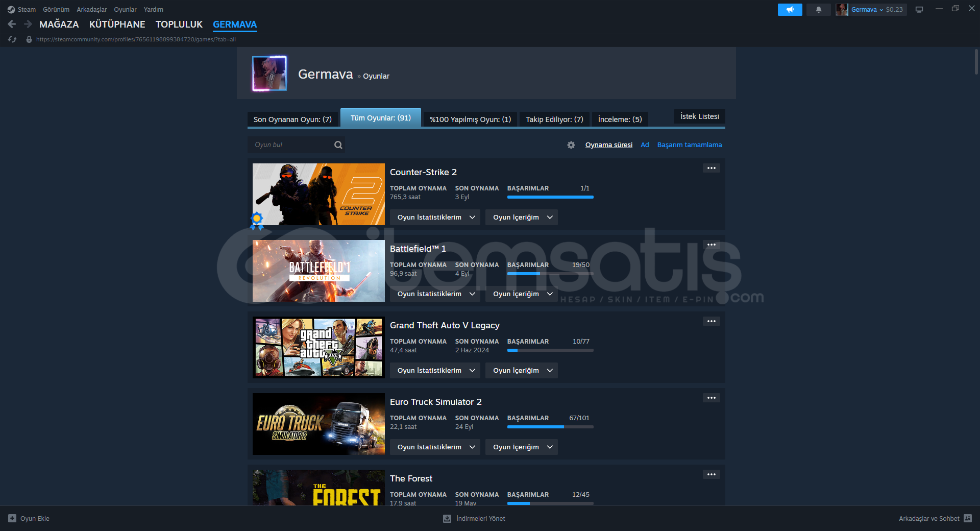Screen dimensions: 980x531
Task: Go forward with the right arrow
Action: coord(28,24)
